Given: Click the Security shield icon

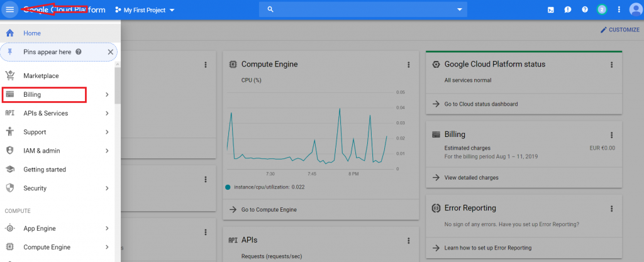Looking at the screenshot, I should click(x=10, y=188).
